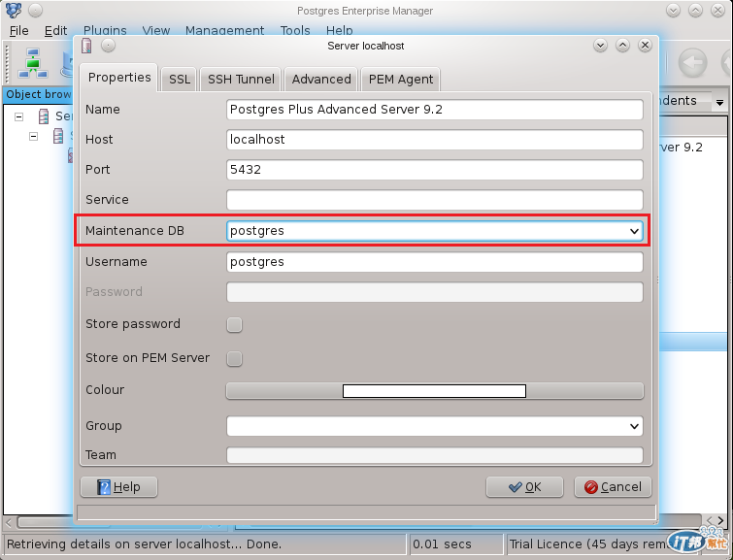Open the Edit menu
The image size is (733, 560).
[55, 31]
